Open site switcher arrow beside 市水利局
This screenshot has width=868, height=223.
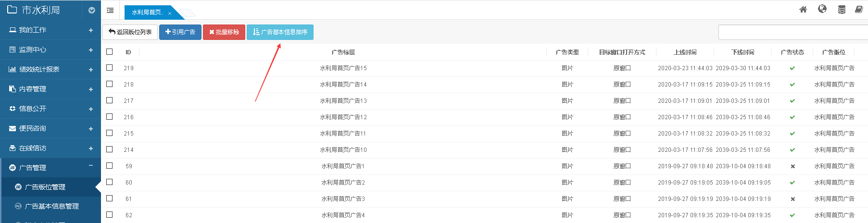coord(92,10)
